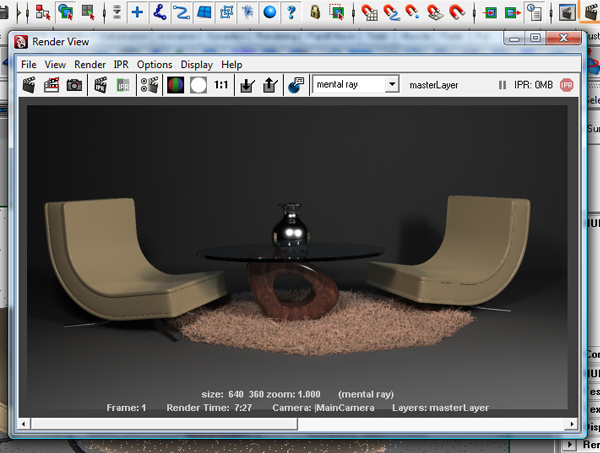
Task: Click Snap to curves icon in Maya toolbar
Action: (160, 12)
